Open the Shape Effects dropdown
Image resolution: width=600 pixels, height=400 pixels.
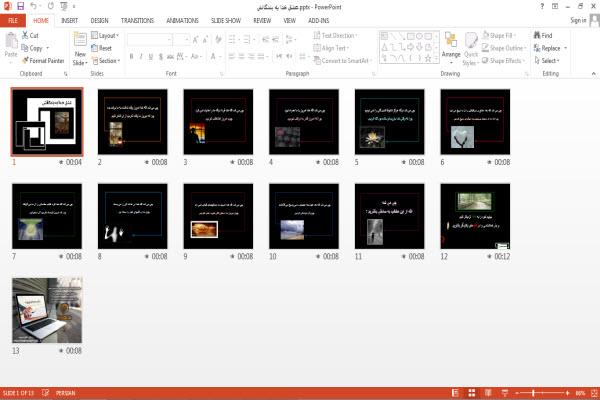pyautogui.click(x=503, y=60)
